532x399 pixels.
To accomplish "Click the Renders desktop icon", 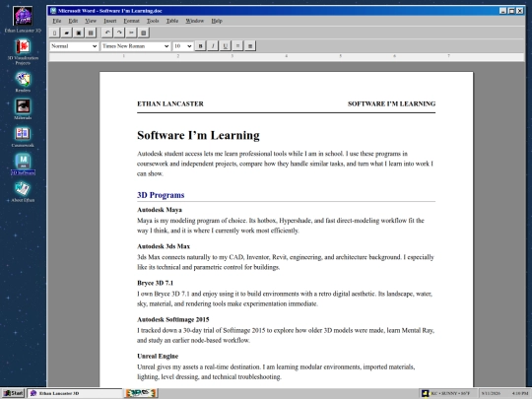I will point(23,79).
